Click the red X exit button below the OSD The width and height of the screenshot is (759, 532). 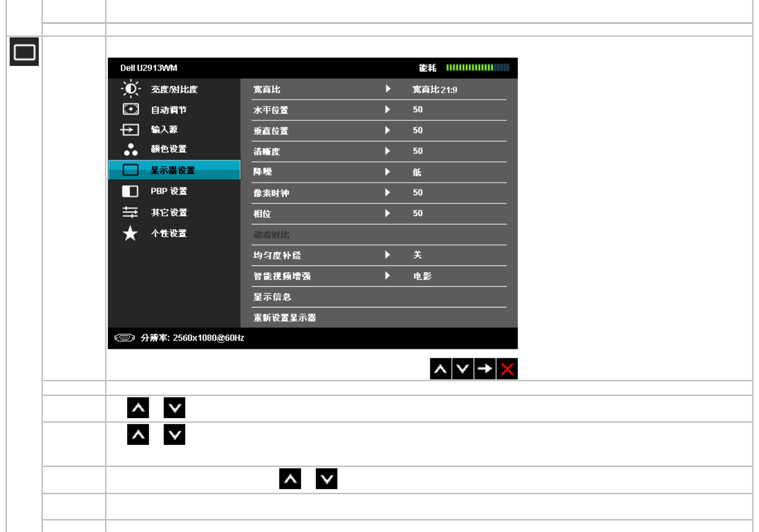coord(507,369)
